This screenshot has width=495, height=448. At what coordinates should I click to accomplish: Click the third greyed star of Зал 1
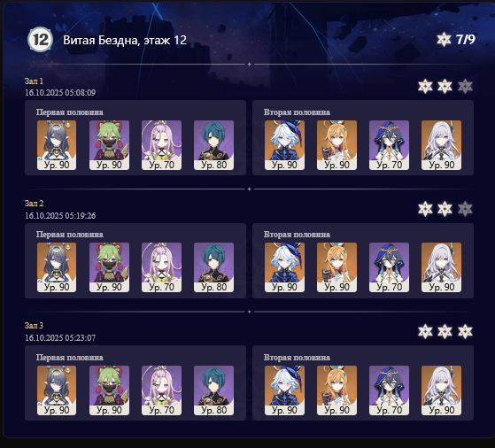(x=465, y=86)
